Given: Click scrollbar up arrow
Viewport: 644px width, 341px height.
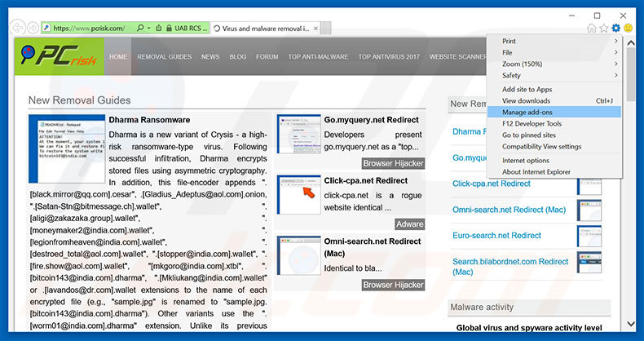Looking at the screenshot, I should 631,43.
